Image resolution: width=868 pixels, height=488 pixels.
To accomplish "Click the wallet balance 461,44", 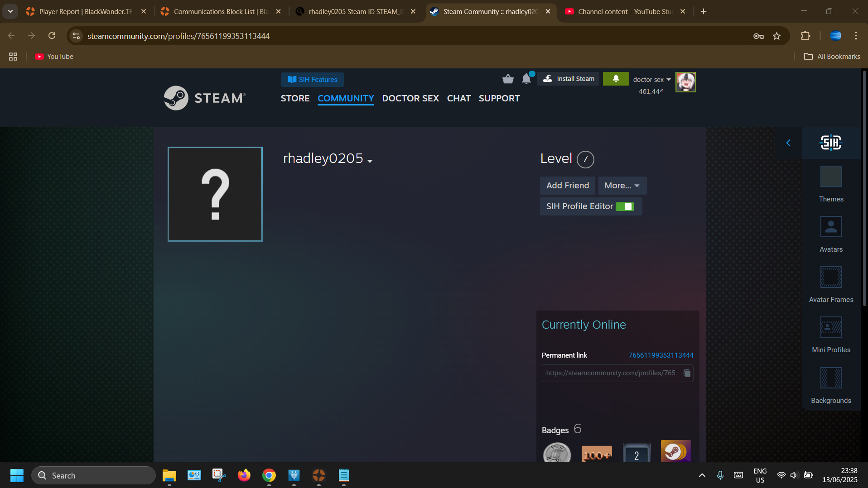I will pos(651,91).
